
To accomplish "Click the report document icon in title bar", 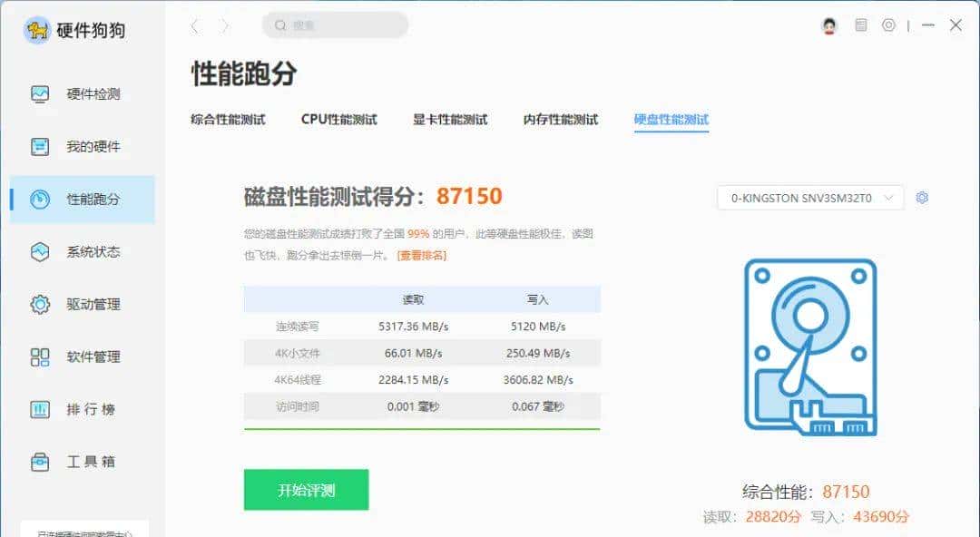I will click(x=859, y=25).
